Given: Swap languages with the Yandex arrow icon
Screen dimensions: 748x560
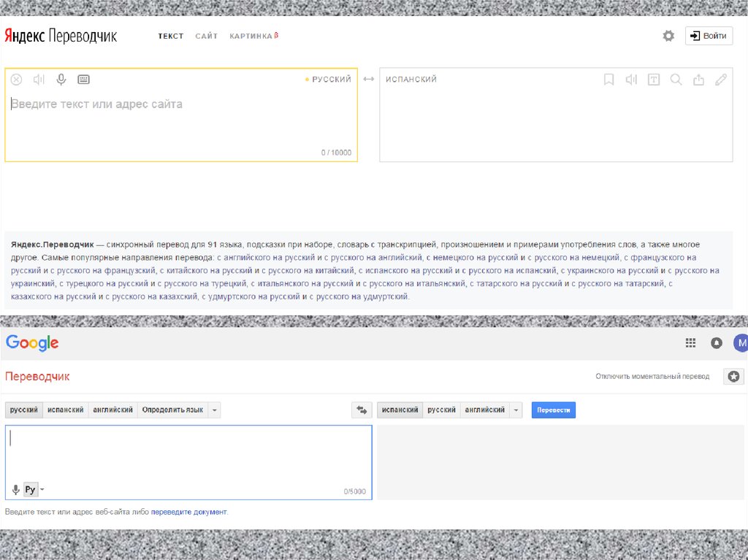Looking at the screenshot, I should tap(368, 79).
